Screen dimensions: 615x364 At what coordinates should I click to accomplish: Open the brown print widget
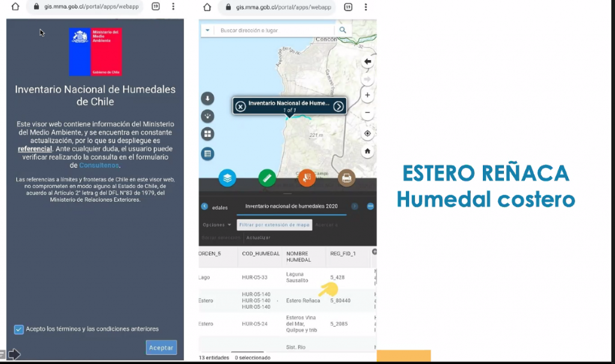(347, 178)
